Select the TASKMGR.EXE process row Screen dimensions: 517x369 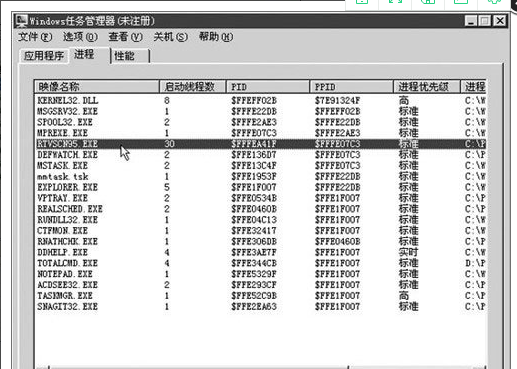click(261, 296)
